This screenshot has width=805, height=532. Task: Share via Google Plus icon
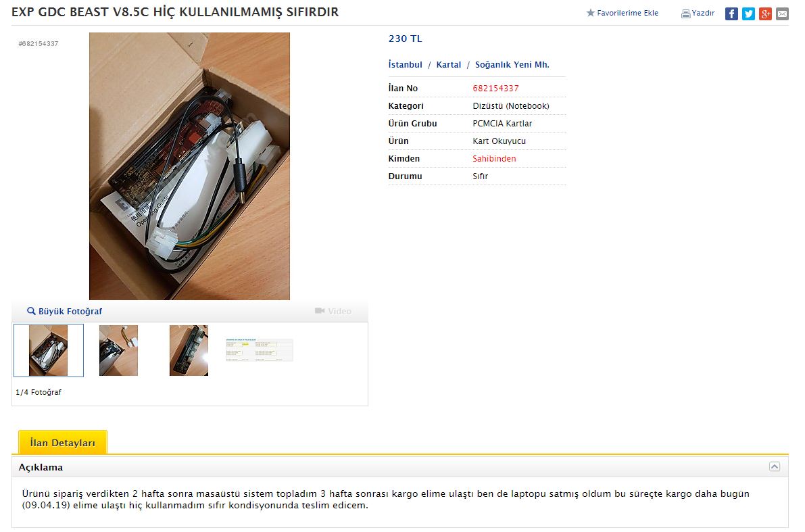pos(766,14)
